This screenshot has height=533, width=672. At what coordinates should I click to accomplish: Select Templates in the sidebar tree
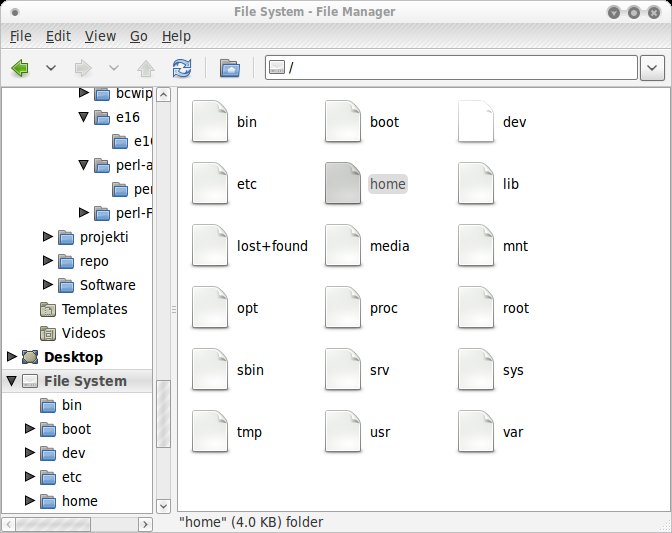pyautogui.click(x=94, y=309)
